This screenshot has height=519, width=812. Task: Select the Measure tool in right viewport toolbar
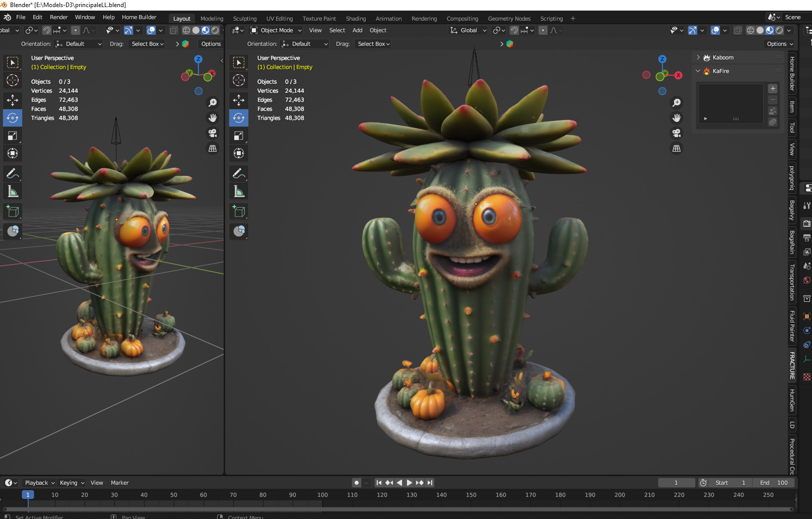tap(239, 191)
